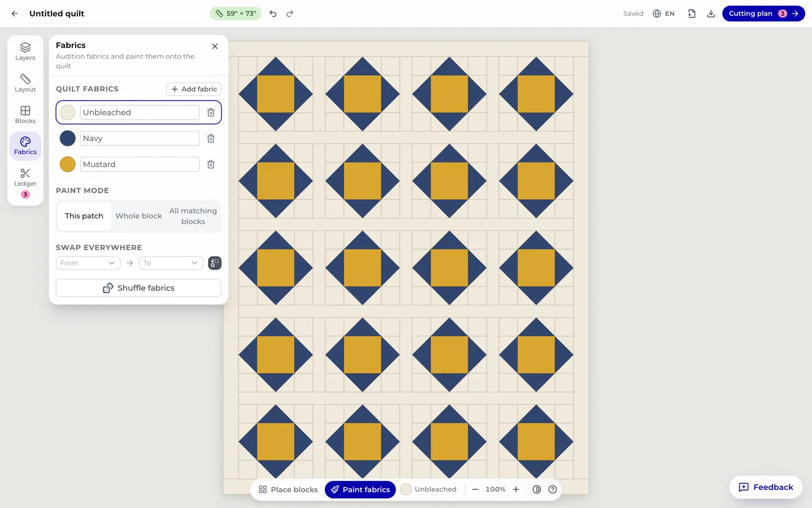Open the quilt size 59" × 73" chip

pyautogui.click(x=236, y=14)
